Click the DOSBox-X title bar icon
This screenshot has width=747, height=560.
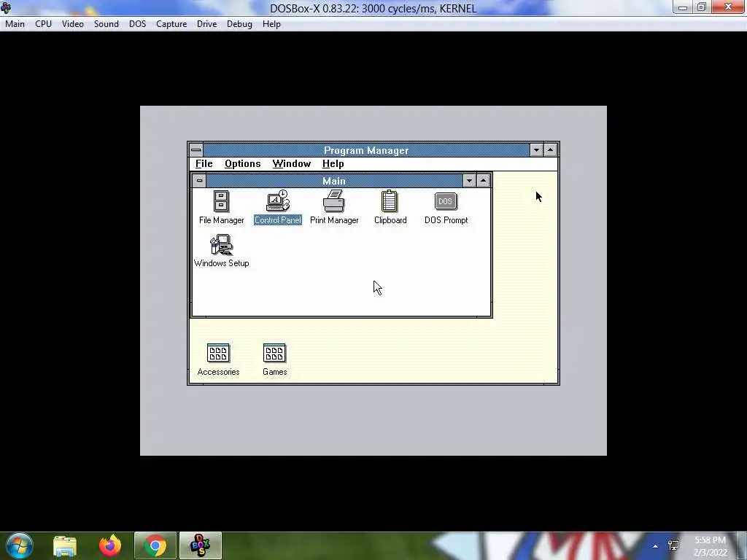[x=6, y=7]
